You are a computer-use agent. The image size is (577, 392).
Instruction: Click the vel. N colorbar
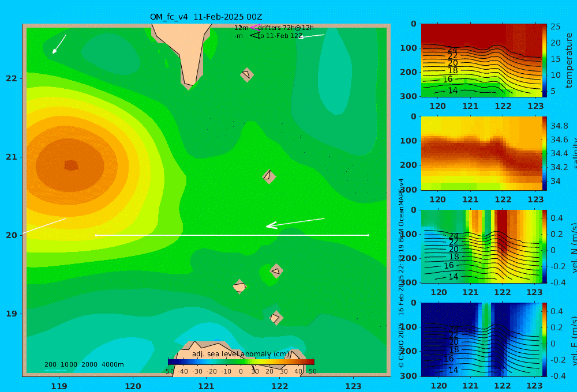pos(545,246)
